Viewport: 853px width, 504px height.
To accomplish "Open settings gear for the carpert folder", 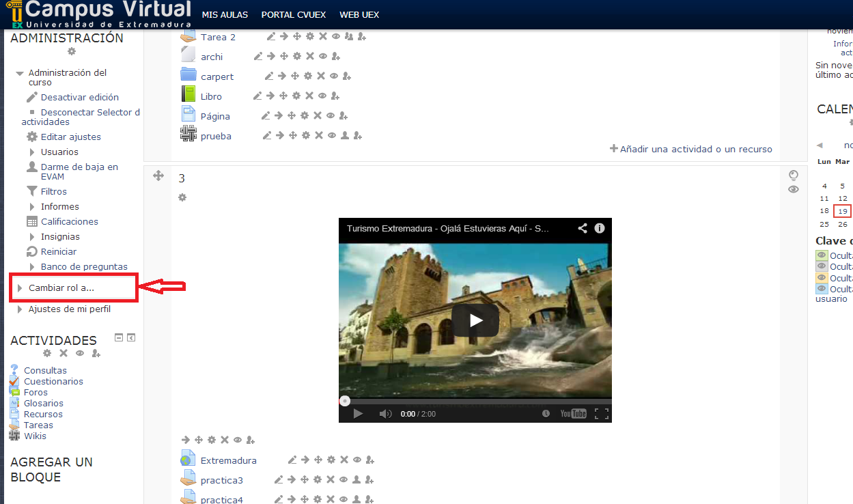I will [x=308, y=76].
